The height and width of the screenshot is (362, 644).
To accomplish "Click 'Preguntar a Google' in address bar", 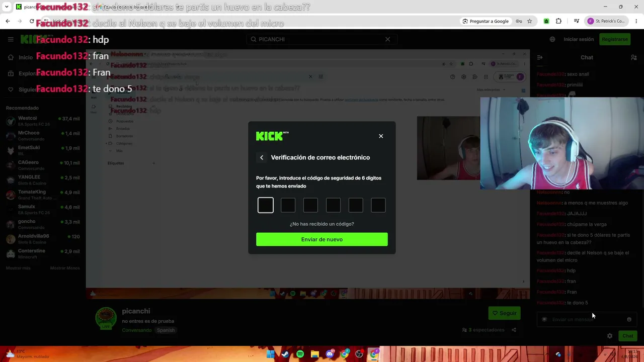I will (x=486, y=21).
